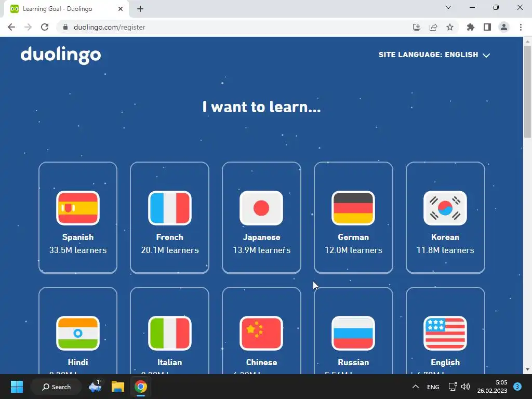The image size is (532, 399).
Task: Click the 'Hindi' course label
Action: click(x=78, y=362)
